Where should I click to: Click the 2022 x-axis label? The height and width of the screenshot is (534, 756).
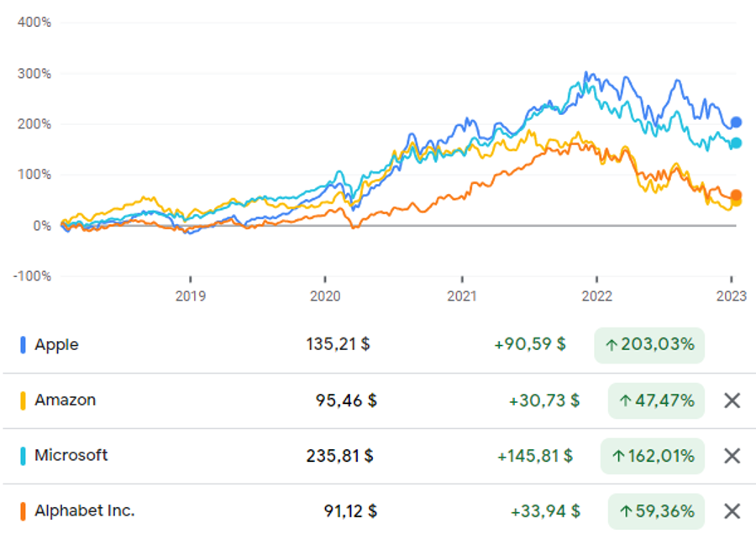pyautogui.click(x=597, y=296)
